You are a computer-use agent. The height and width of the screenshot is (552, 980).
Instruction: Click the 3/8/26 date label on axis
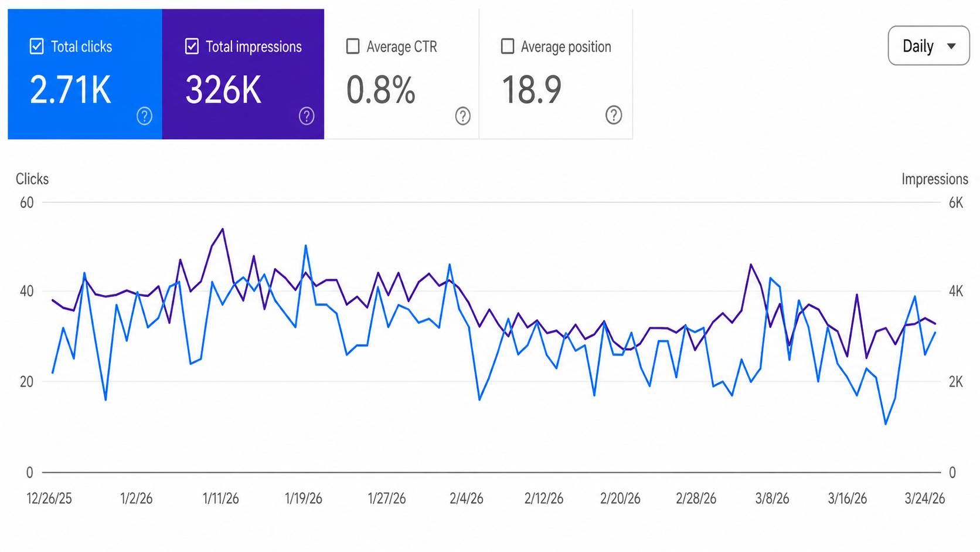pyautogui.click(x=772, y=499)
